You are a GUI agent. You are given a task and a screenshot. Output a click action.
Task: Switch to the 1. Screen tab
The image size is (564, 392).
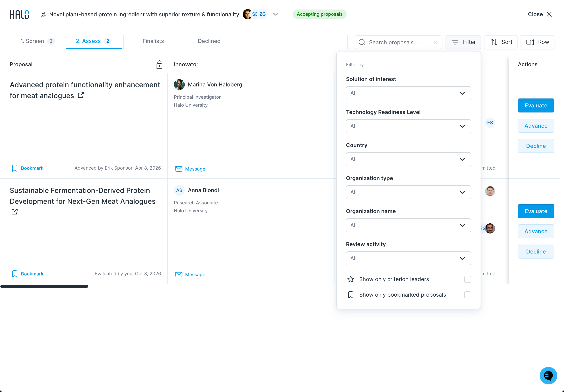pyautogui.click(x=37, y=41)
